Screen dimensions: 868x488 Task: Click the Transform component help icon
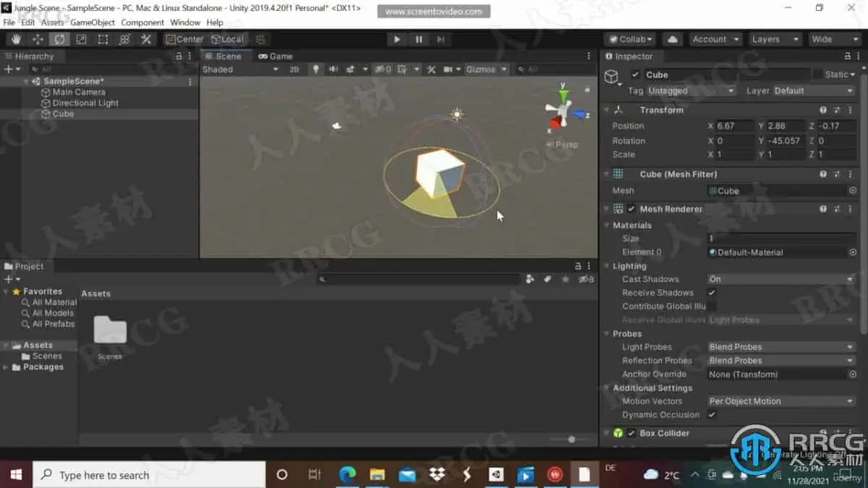(x=823, y=110)
